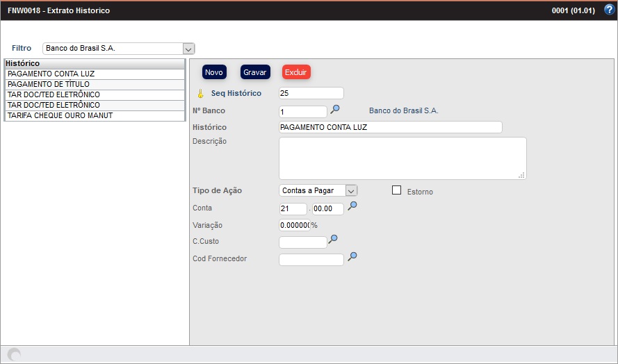Choose TARIFA CHEQUE OURO MANUT entry

pyautogui.click(x=94, y=115)
